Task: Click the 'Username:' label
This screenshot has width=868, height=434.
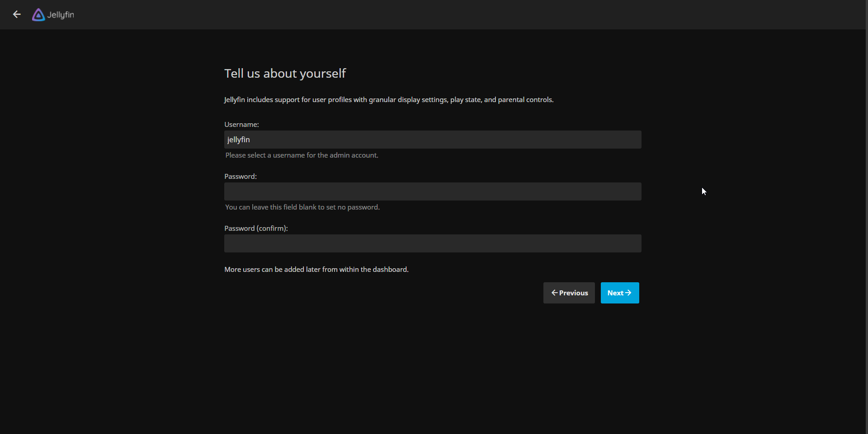Action: (241, 125)
